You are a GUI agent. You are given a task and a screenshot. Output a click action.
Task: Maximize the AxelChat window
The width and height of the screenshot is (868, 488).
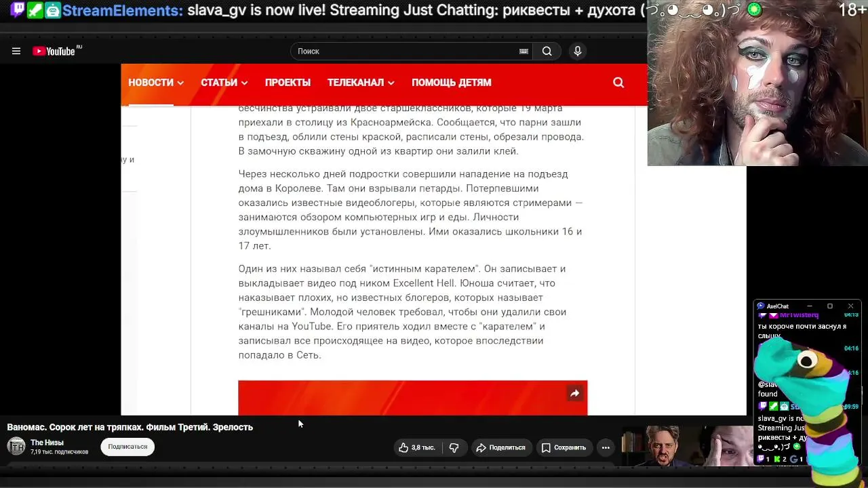829,306
